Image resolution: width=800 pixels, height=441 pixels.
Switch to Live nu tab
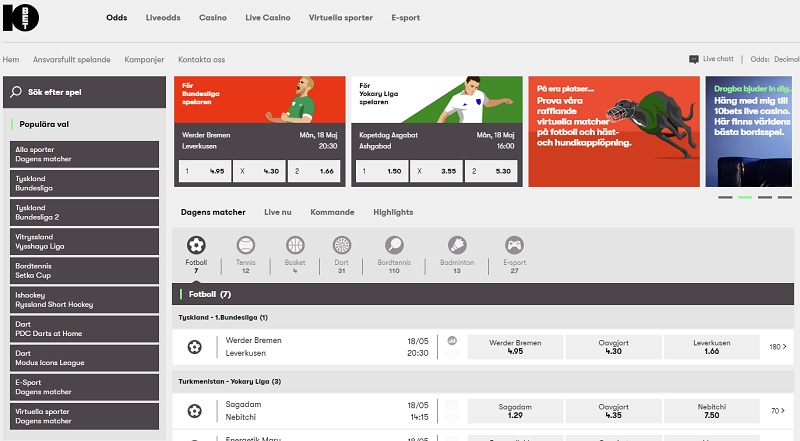pos(278,212)
